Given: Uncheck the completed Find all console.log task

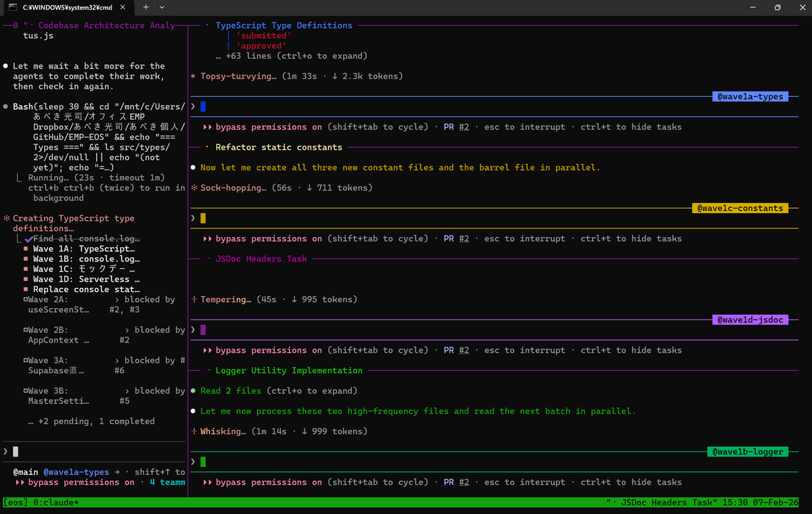Looking at the screenshot, I should (27, 238).
